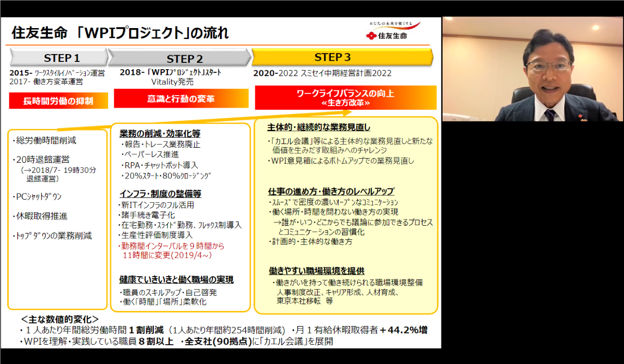Click the Vitality発売 text
Screen dimensions: 624x364
click(x=172, y=82)
